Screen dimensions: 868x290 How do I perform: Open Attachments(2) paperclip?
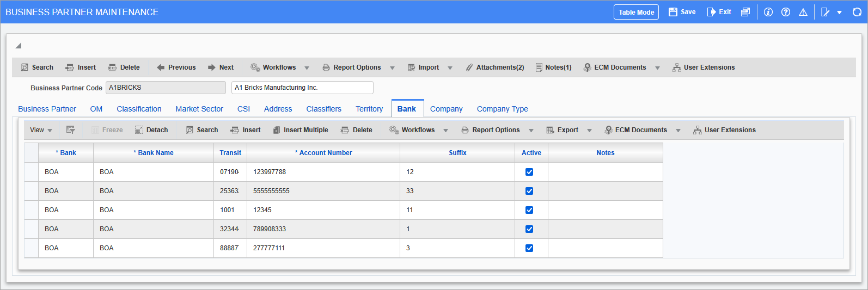[469, 67]
